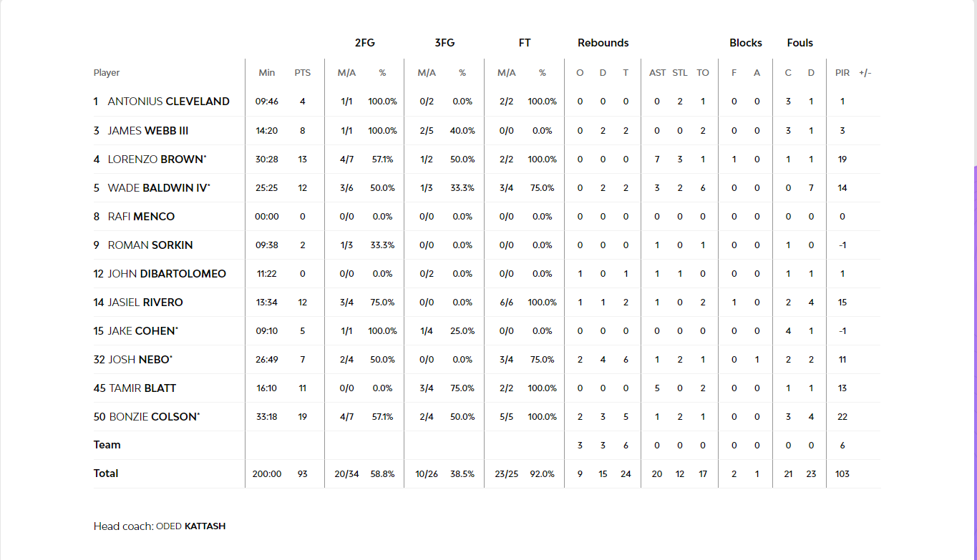Select Wade Baldwin IV in the table

coord(157,187)
